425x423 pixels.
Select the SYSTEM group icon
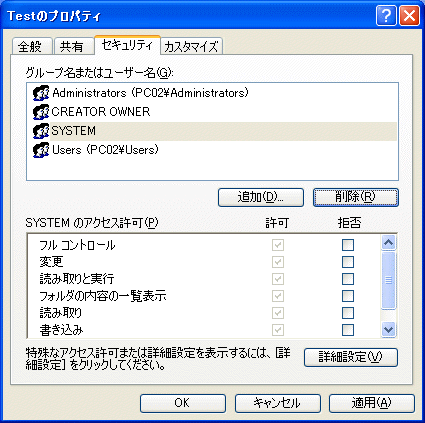pos(41,131)
